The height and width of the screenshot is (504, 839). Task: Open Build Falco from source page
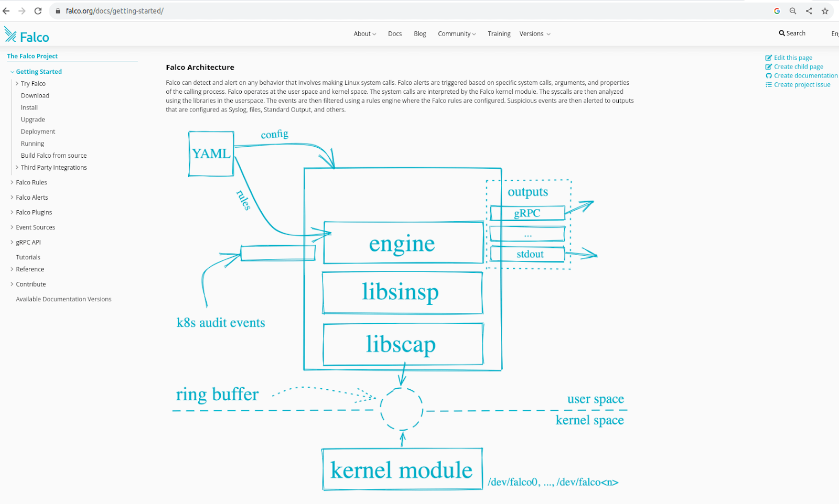coord(54,156)
